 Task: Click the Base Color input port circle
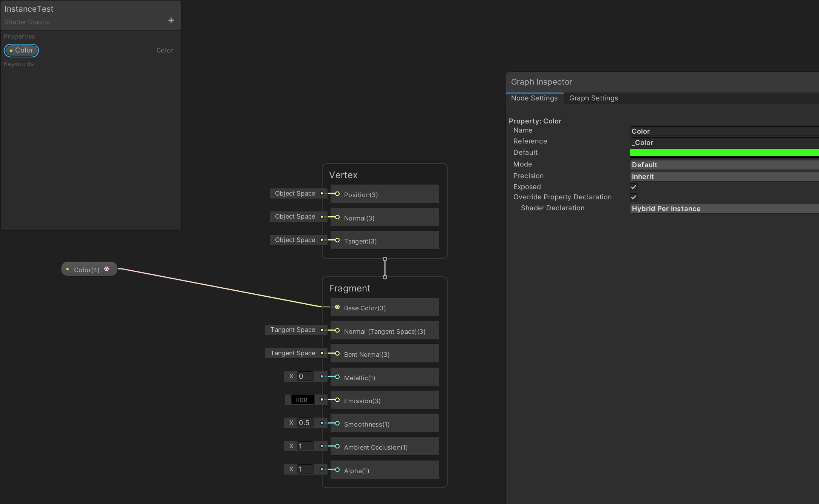click(x=337, y=307)
